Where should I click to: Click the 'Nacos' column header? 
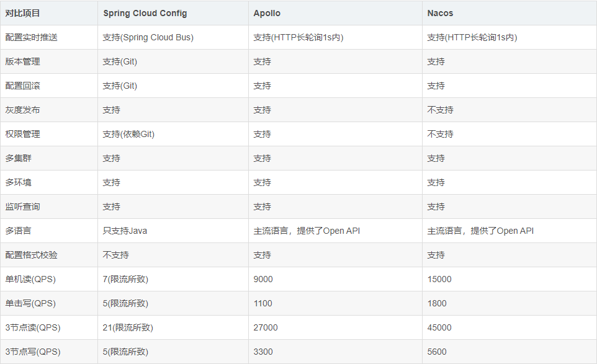pos(440,13)
